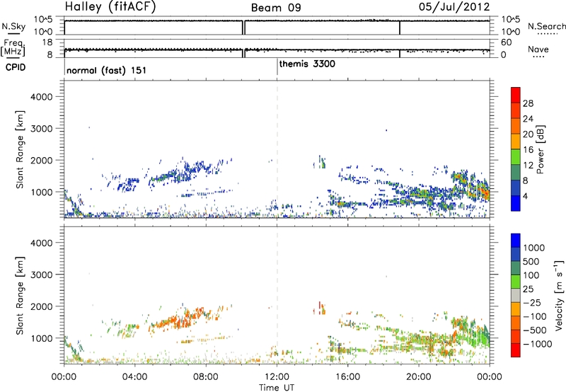Click the 'CPID' row label
Viewport: 566px width, 392px height.
(x=16, y=67)
